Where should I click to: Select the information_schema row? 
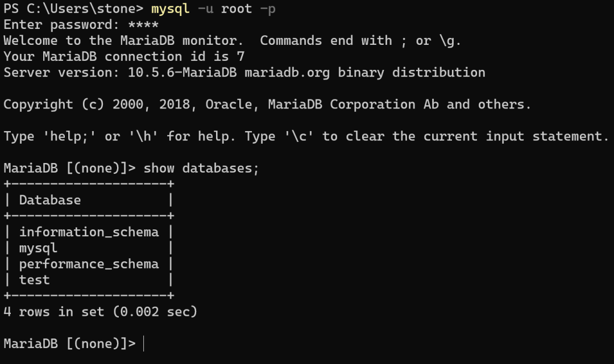point(89,232)
